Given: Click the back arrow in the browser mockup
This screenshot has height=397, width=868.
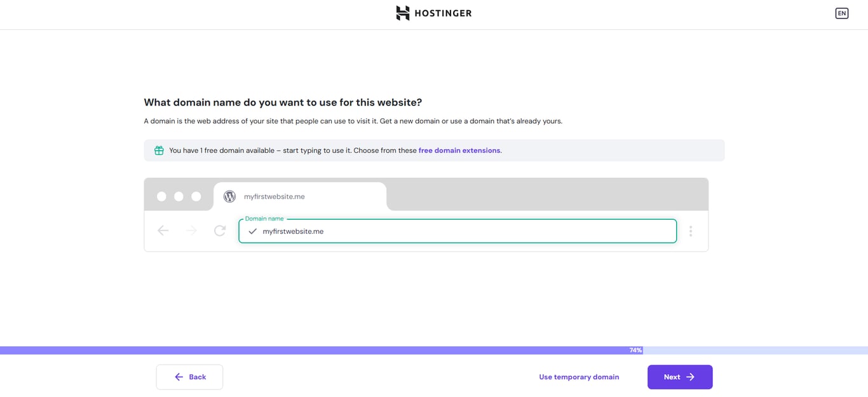Looking at the screenshot, I should (163, 231).
